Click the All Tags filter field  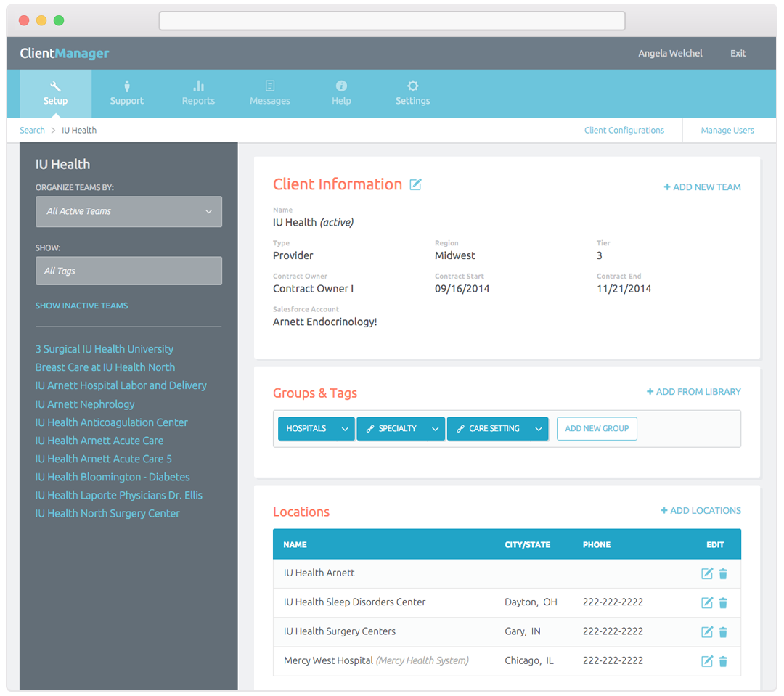(128, 271)
